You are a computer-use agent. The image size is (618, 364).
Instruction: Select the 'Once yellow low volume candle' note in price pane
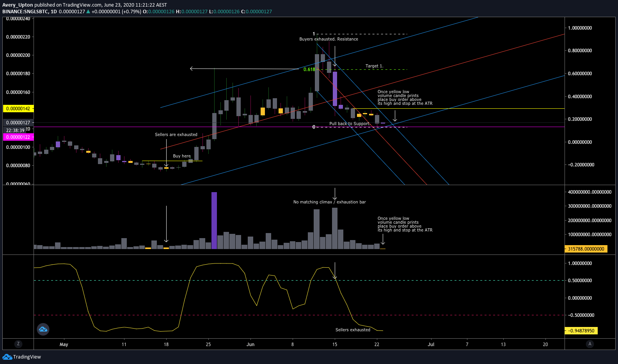tap(405, 98)
